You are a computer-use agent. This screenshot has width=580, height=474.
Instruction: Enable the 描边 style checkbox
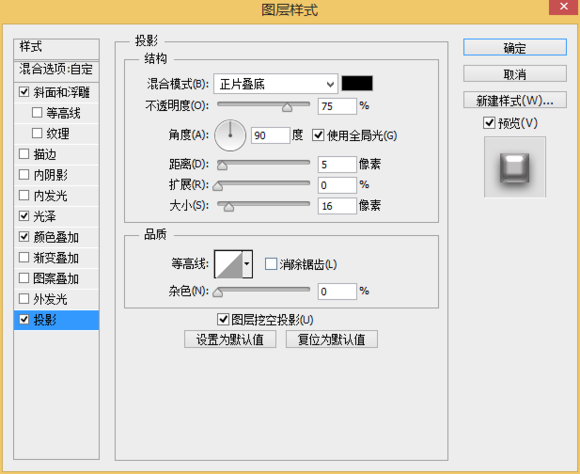point(24,154)
